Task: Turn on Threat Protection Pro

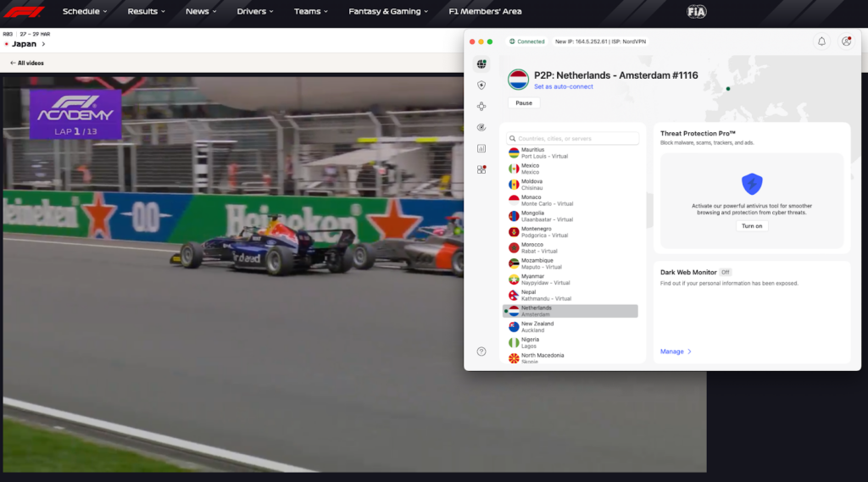Action: (x=752, y=226)
